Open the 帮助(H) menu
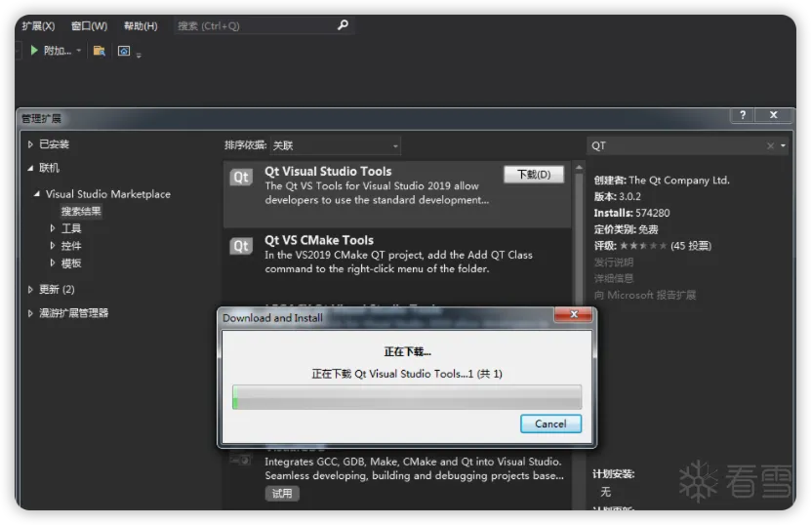 [x=141, y=26]
